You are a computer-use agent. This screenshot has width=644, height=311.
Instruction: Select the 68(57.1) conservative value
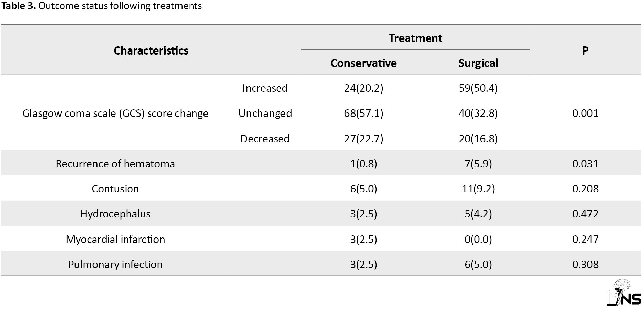(x=364, y=113)
